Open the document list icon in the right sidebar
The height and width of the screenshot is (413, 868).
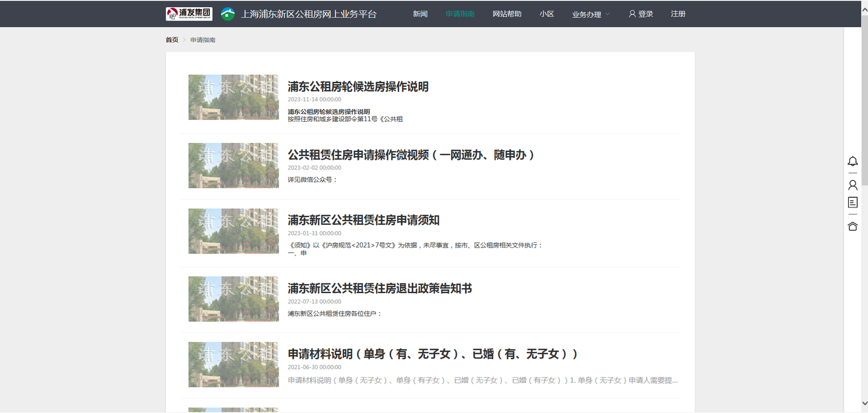point(852,202)
